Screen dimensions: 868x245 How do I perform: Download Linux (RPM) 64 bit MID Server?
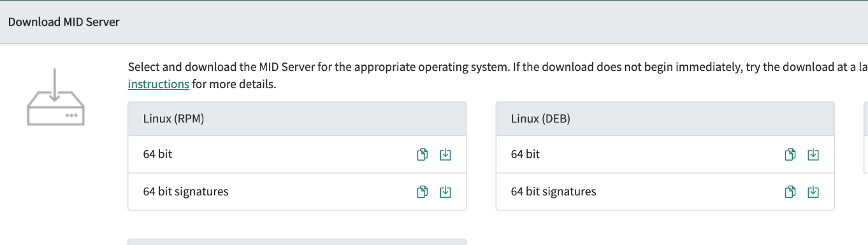coord(445,154)
